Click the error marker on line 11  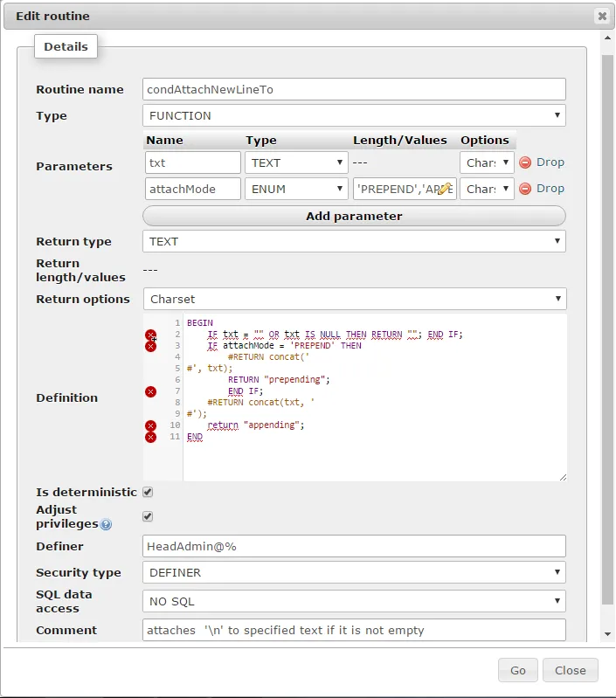tap(150, 437)
